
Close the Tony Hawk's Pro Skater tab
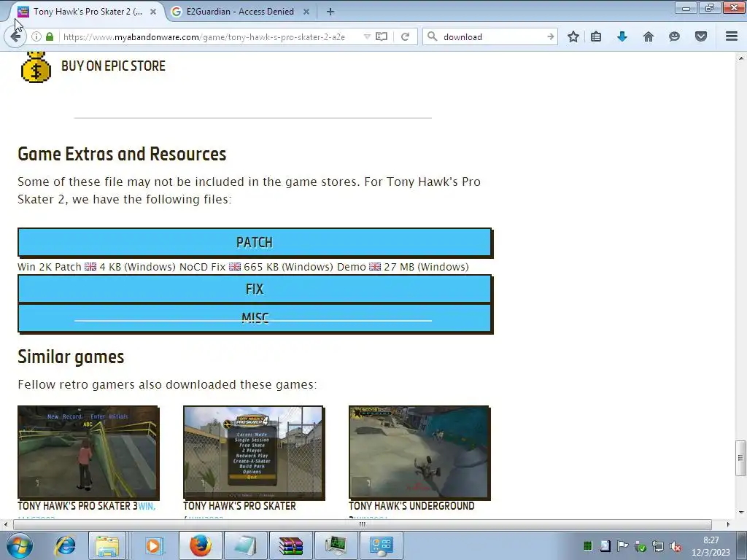click(x=153, y=12)
